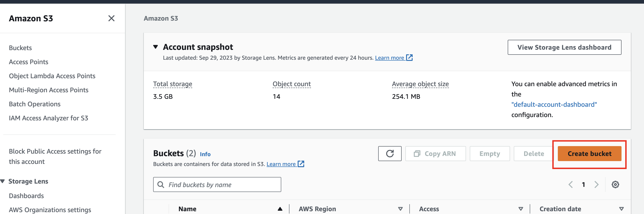Open Access Points in sidebar

pyautogui.click(x=29, y=62)
